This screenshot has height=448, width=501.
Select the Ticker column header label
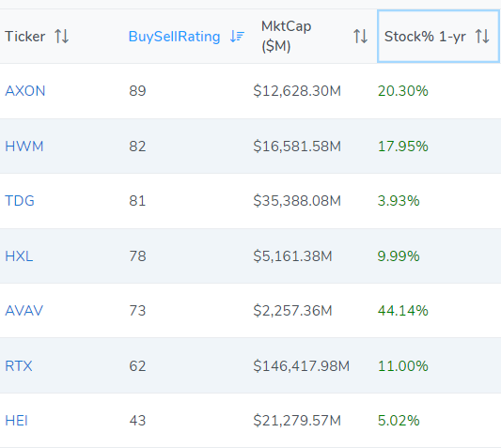pos(25,37)
